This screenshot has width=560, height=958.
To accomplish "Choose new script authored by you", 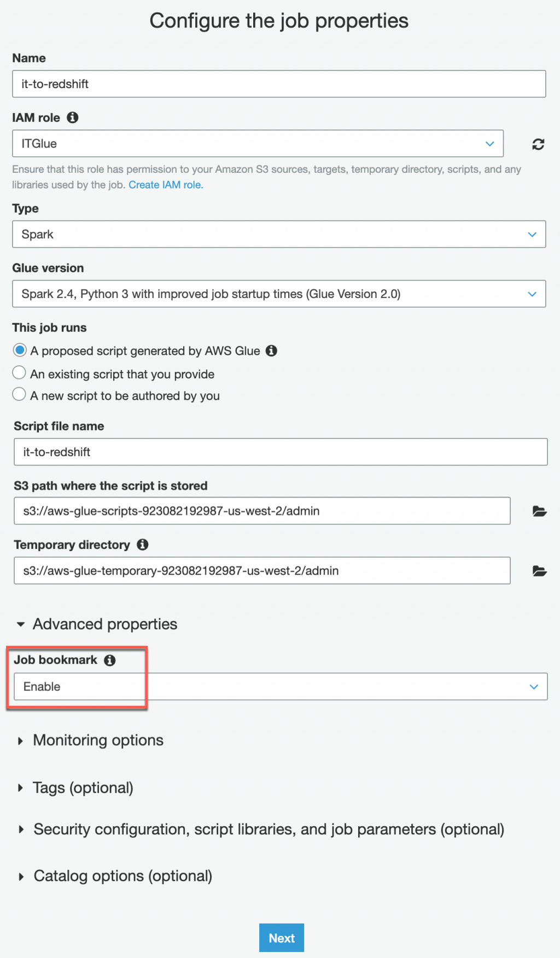I will 20,395.
